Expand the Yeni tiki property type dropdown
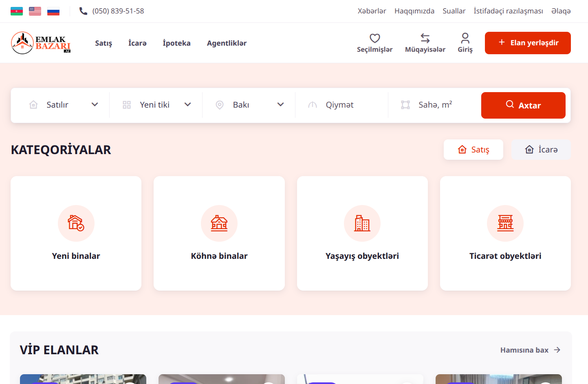This screenshot has height=384, width=588. 156,105
